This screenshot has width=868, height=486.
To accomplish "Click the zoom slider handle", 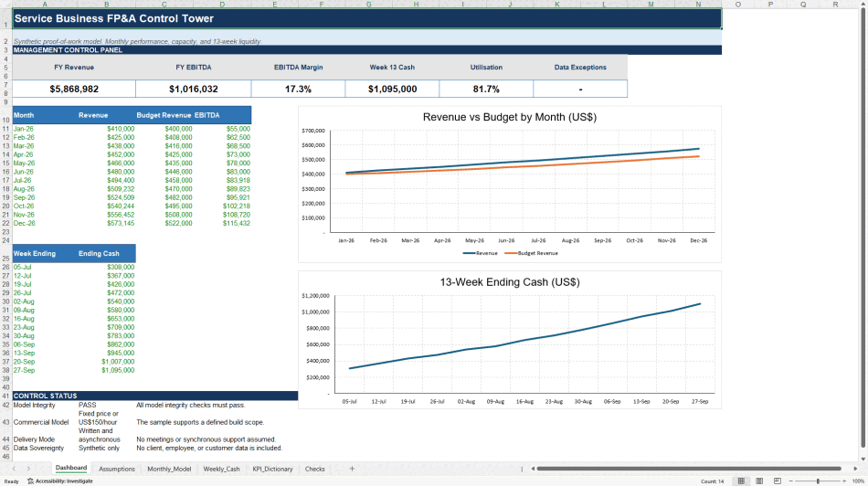I will (x=818, y=481).
